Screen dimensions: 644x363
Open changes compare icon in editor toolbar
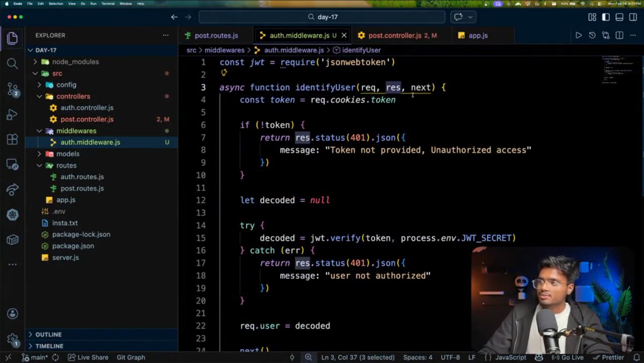point(606,35)
